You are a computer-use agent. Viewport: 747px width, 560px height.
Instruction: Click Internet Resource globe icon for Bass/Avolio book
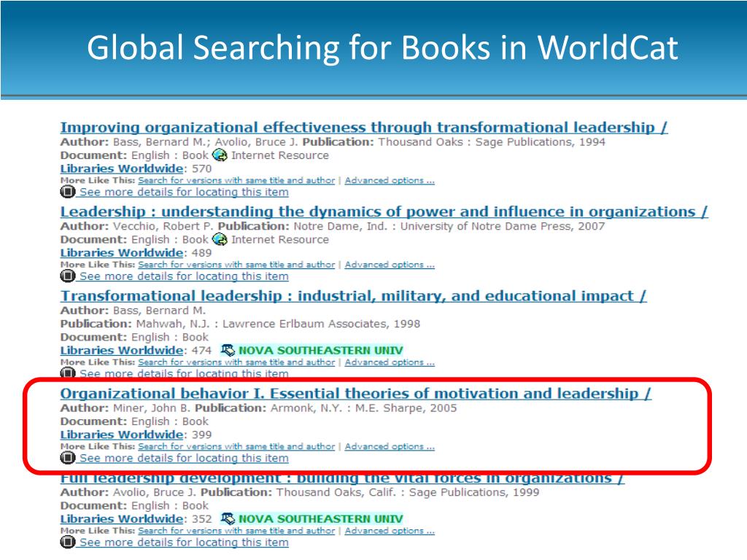click(x=220, y=155)
